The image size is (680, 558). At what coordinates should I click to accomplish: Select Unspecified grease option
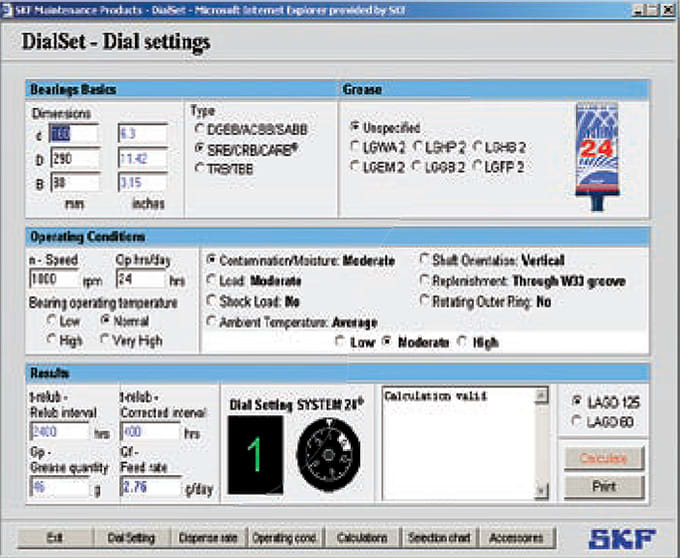tap(355, 127)
